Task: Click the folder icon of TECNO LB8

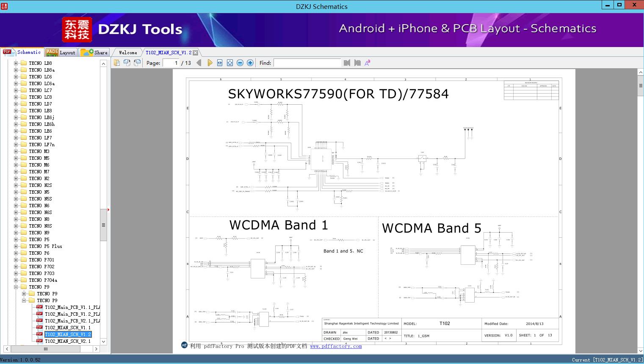Action: (x=24, y=63)
